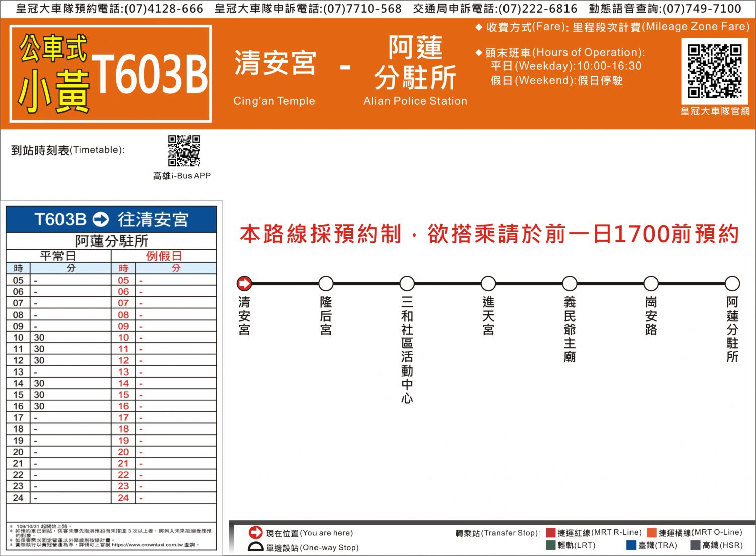
Task: Click the 小黃 T603B route badge
Action: [111, 74]
